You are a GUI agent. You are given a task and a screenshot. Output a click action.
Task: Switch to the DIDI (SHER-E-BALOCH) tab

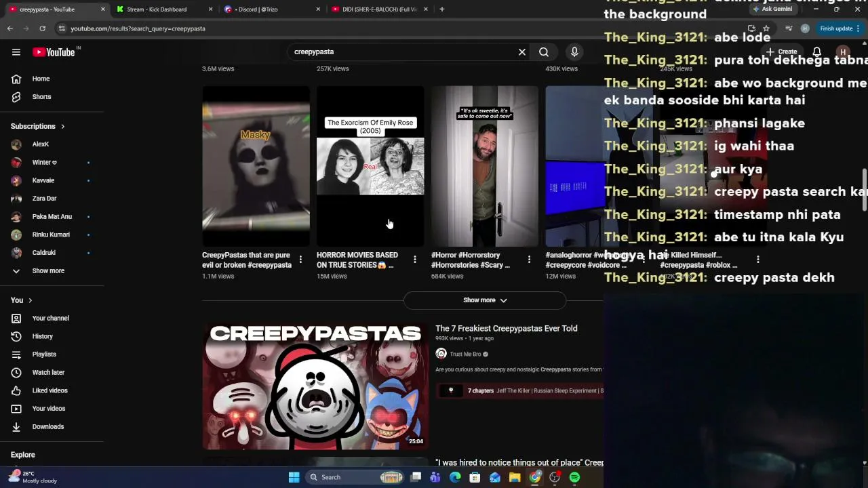[378, 9]
